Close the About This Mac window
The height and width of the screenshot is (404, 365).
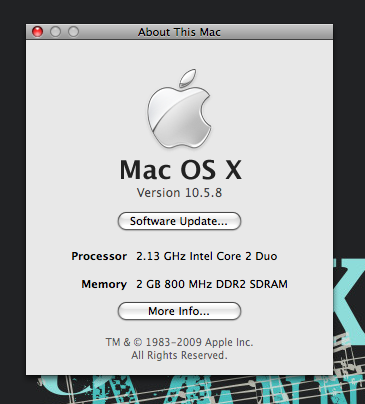coord(37,32)
